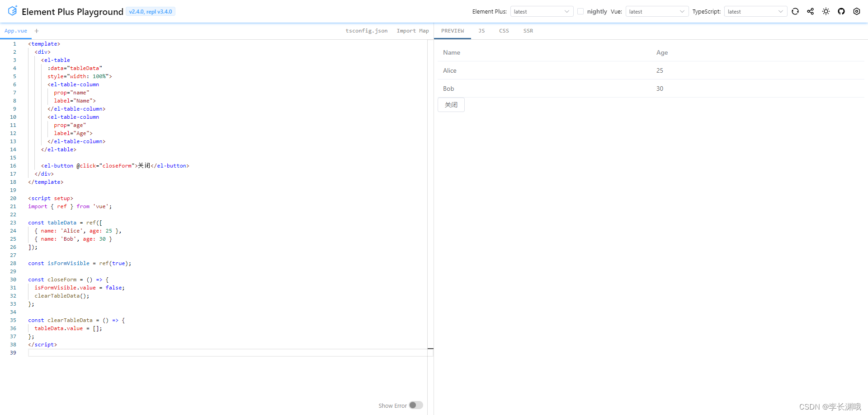Viewport: 868px width, 415px height.
Task: Click the v2.4.0 repl version badge
Action: [x=151, y=12]
